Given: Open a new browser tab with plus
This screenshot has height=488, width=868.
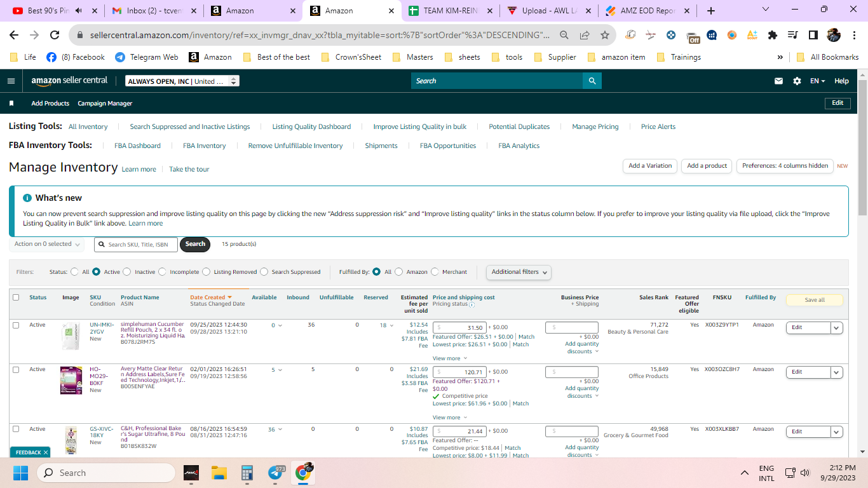Looking at the screenshot, I should pos(711,11).
